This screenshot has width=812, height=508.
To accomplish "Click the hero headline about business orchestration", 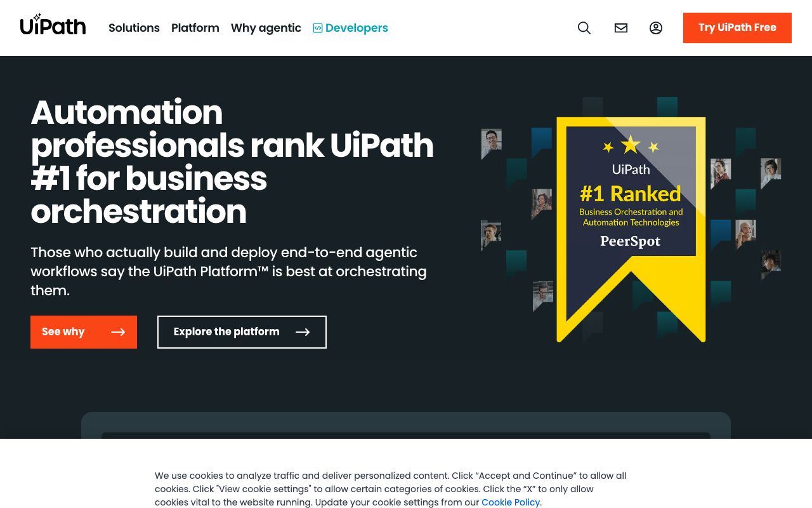I will click(x=232, y=162).
